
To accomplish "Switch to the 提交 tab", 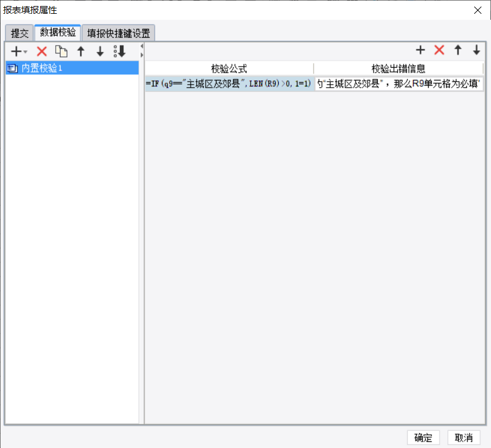I will [19, 33].
